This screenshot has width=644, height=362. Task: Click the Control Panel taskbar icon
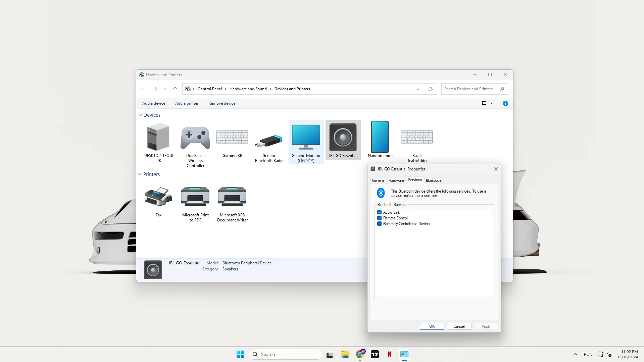[404, 354]
